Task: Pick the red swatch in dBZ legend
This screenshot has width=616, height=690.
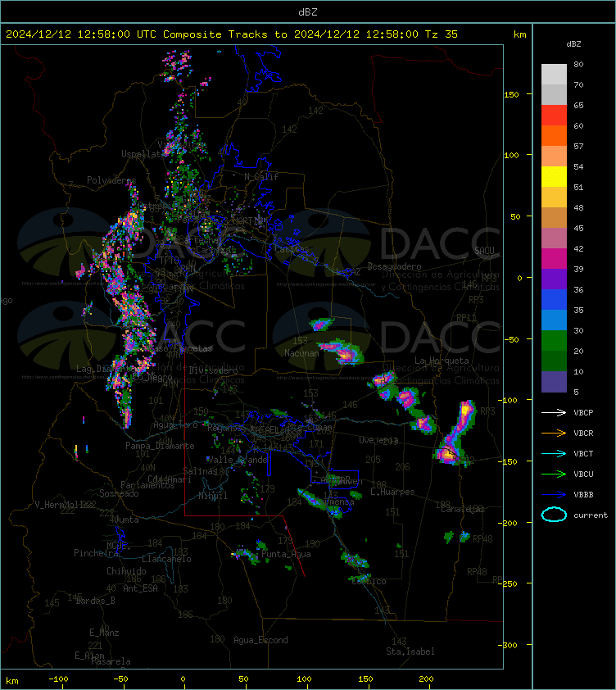Action: (554, 116)
